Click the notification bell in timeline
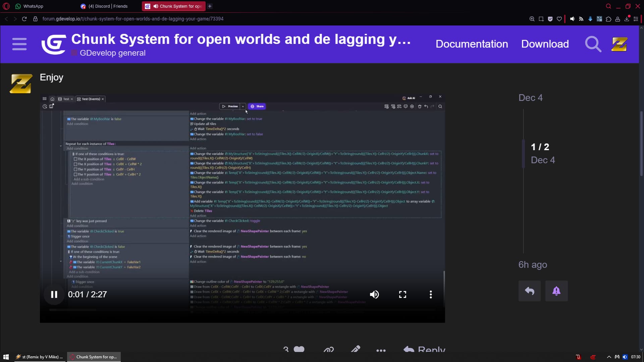Viewport: 644px width, 362px height. click(556, 291)
